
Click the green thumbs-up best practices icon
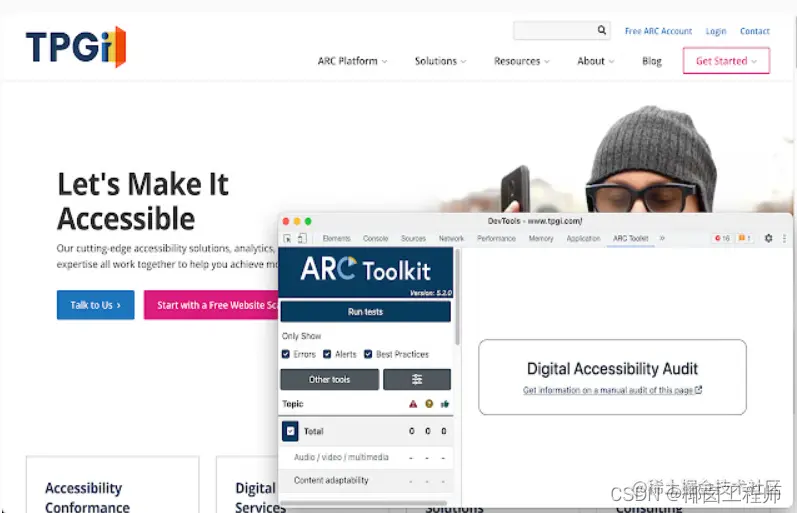pyautogui.click(x=445, y=404)
